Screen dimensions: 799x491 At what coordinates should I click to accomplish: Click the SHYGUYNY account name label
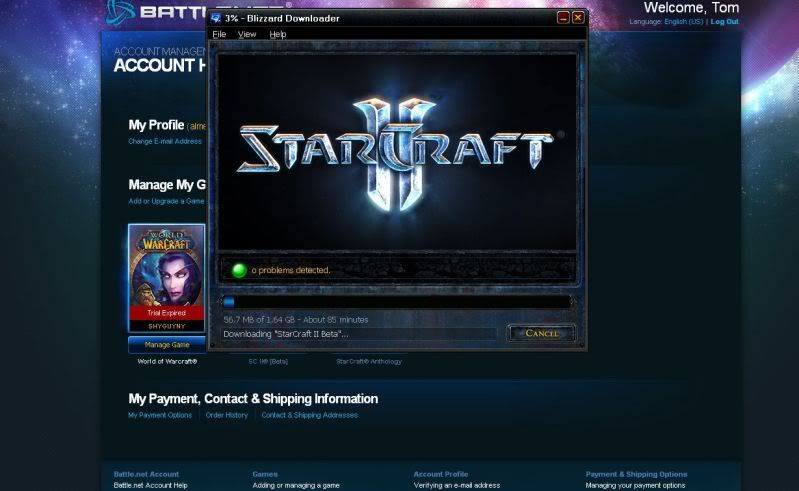click(x=167, y=326)
